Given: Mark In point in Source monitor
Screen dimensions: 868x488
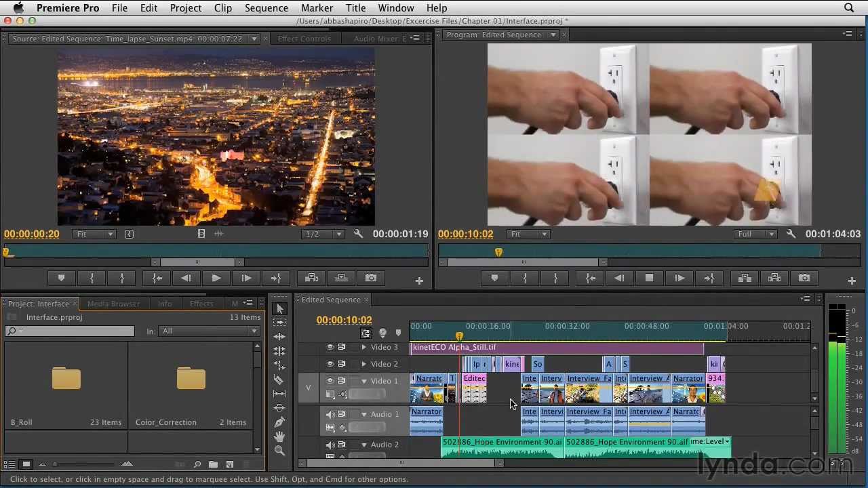Looking at the screenshot, I should [x=92, y=278].
